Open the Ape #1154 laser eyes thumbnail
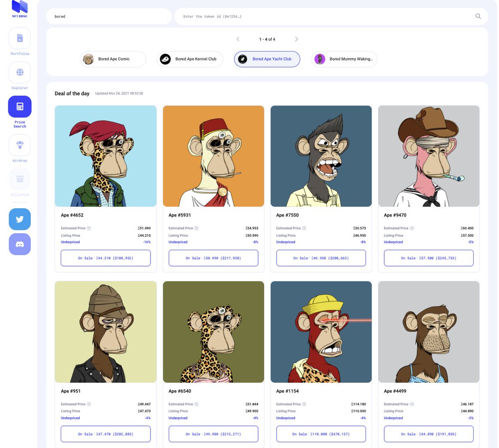 pyautogui.click(x=321, y=332)
